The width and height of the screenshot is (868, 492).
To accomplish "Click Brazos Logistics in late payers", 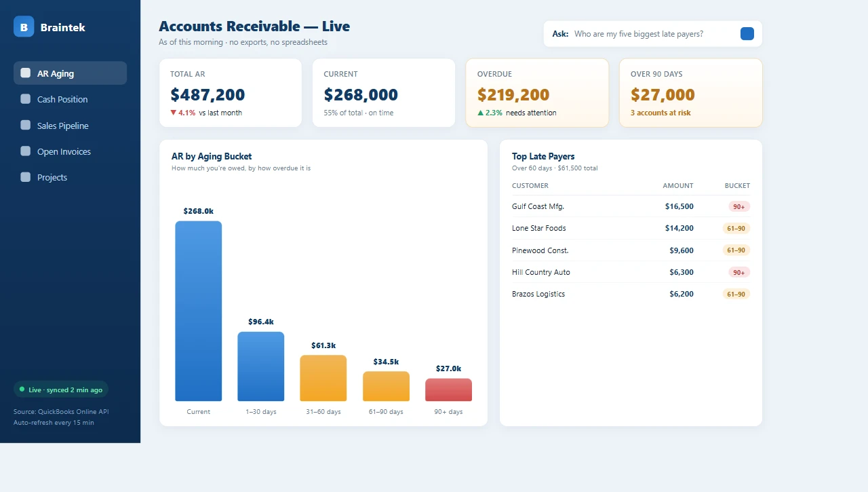I will tap(538, 294).
